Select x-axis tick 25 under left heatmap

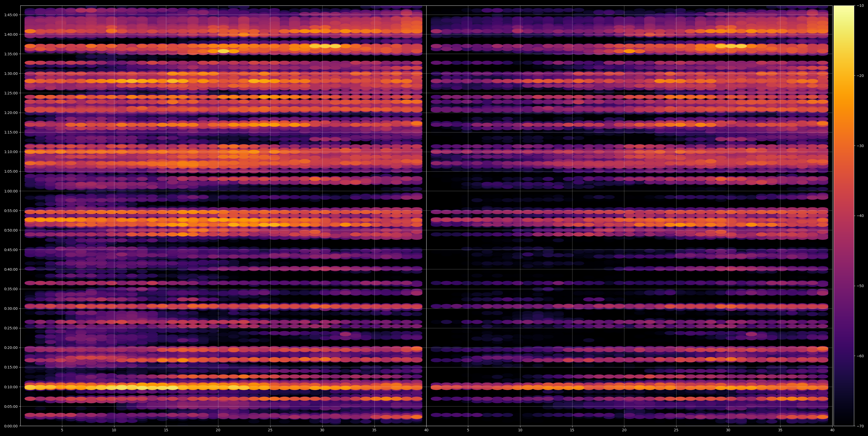(x=270, y=430)
